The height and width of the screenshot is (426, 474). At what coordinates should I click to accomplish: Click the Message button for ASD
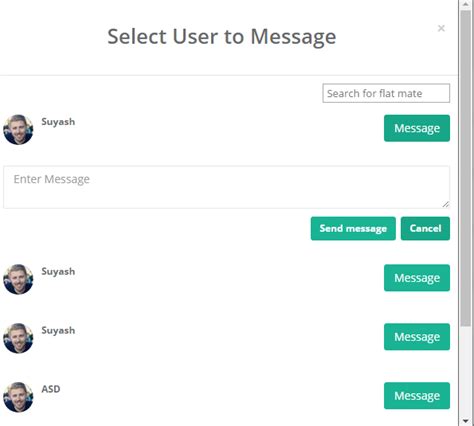(417, 396)
